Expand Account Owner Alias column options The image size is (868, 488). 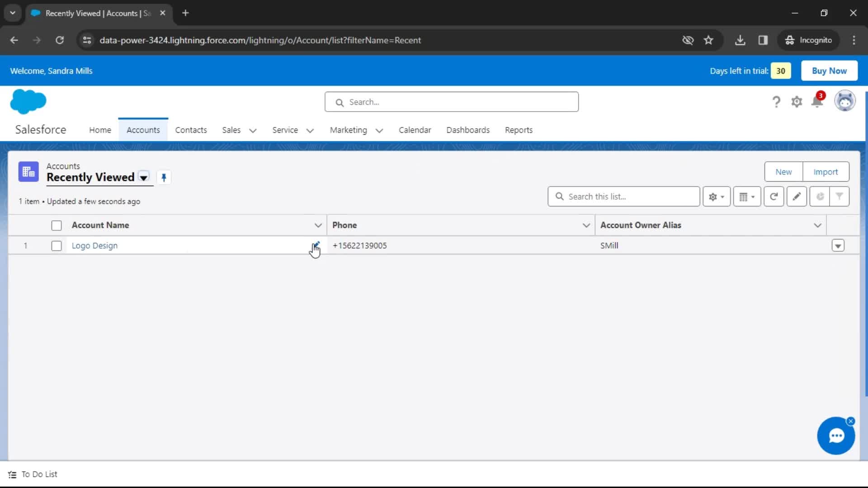[817, 225]
